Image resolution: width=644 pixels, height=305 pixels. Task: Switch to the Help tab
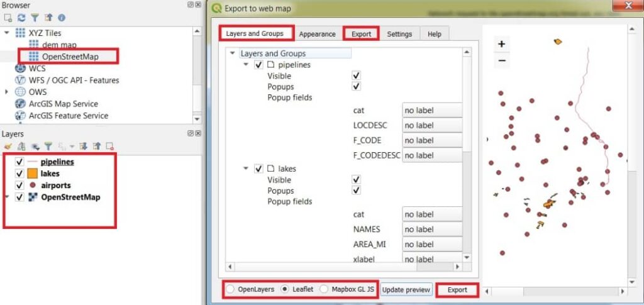click(x=435, y=34)
